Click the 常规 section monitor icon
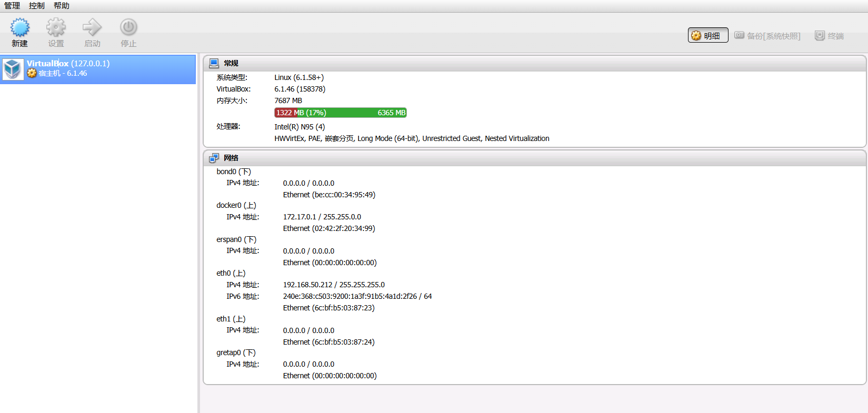 tap(214, 63)
